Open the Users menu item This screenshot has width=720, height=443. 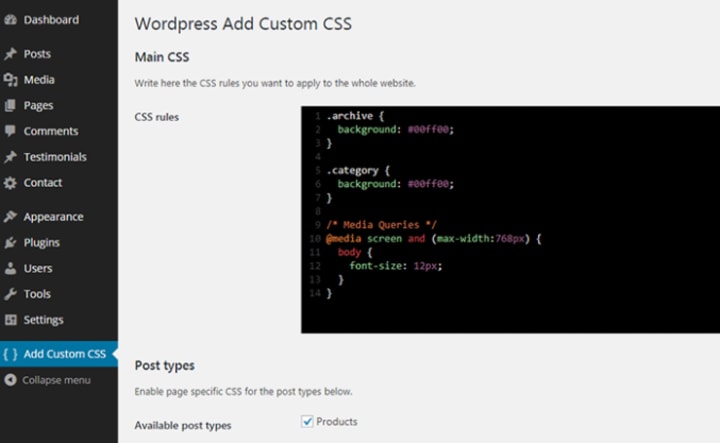[x=59, y=268]
